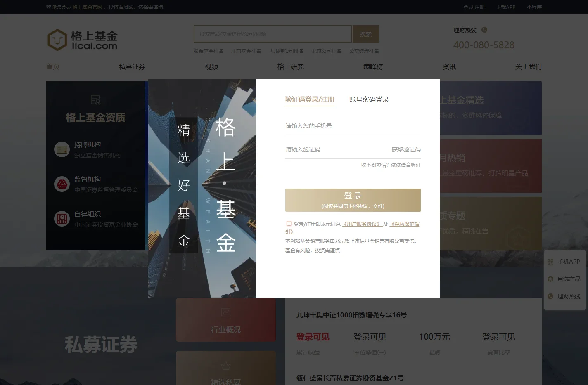588x385 pixels.
Task: Open 关于我们 in the main navigation
Action: coord(529,67)
